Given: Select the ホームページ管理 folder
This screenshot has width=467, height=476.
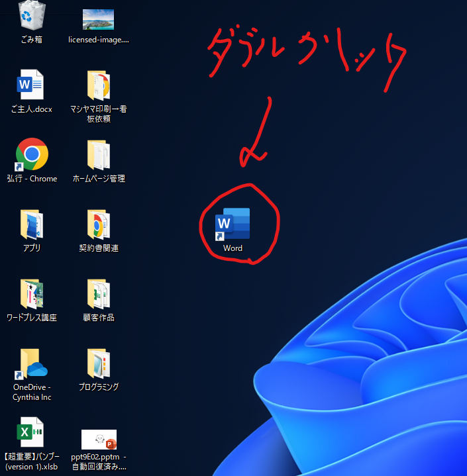Looking at the screenshot, I should click(x=98, y=155).
